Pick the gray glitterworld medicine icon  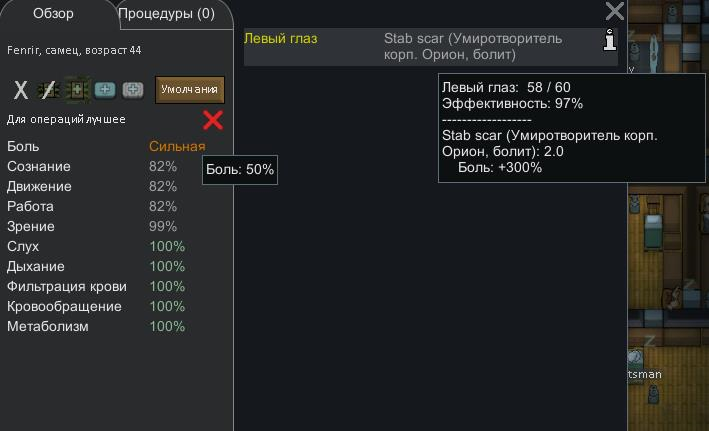tap(133, 90)
